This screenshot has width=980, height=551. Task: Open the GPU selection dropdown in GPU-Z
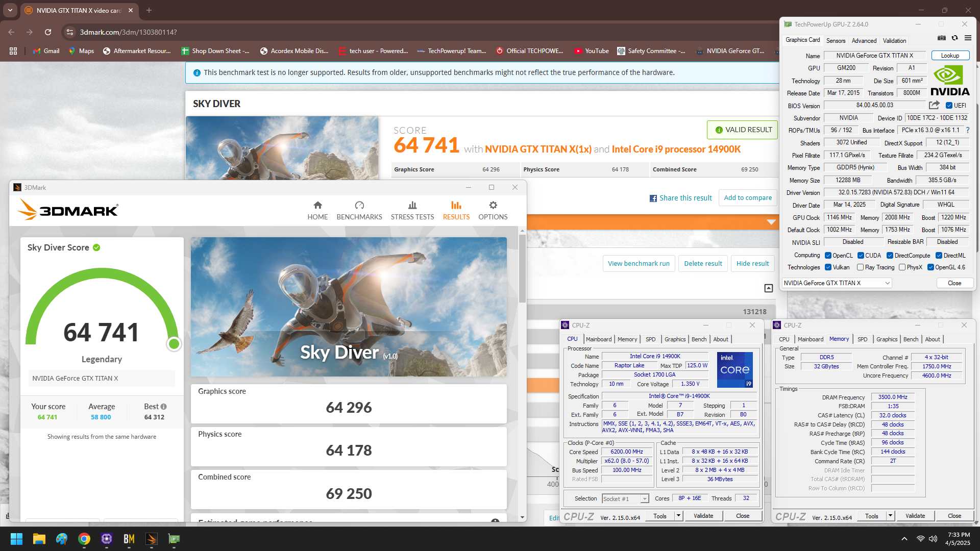pos(837,283)
